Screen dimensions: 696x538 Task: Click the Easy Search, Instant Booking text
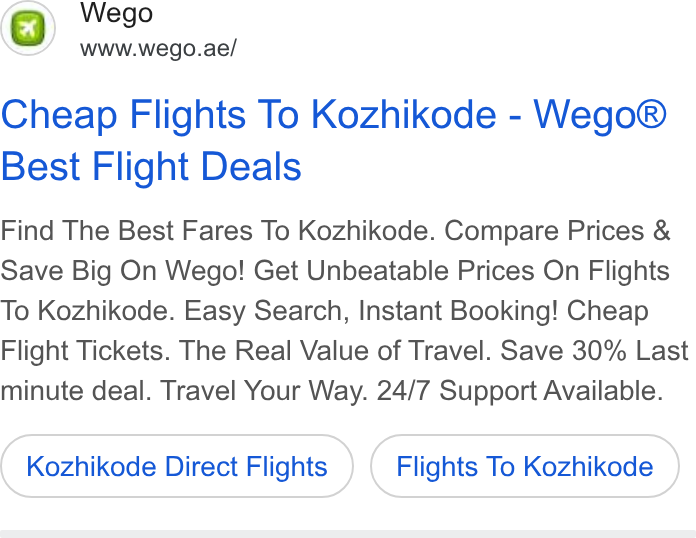pos(371,311)
